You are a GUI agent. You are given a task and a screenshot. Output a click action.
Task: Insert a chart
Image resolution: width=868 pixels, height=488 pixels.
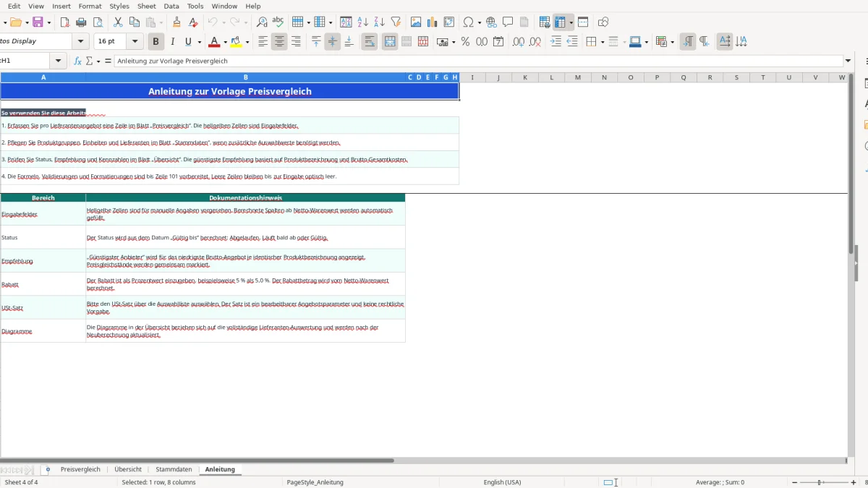433,22
